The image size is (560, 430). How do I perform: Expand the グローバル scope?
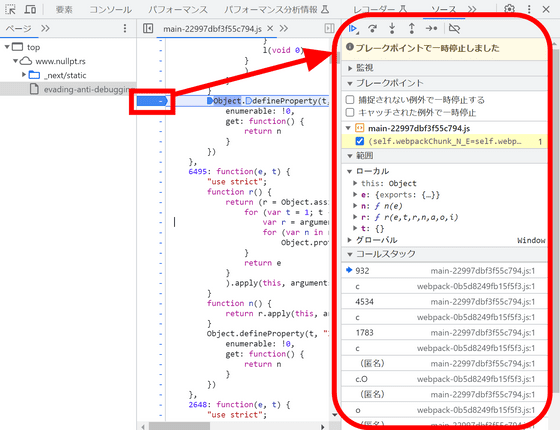(350, 240)
